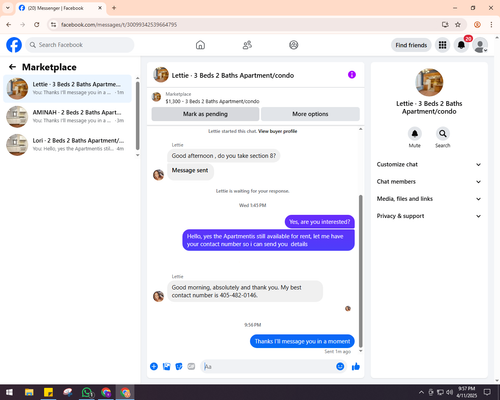Expand Chat members section
Viewport: 500px width, 400px height.
[x=429, y=182]
